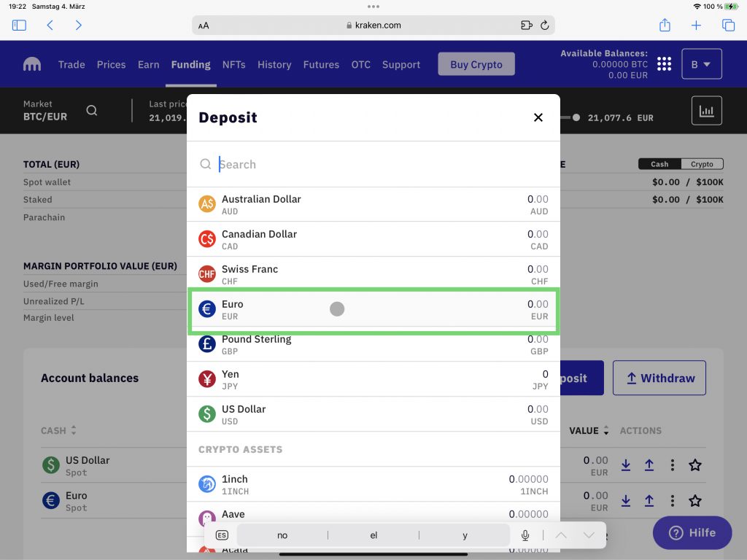Switch keyboard language ES icon
The width and height of the screenshot is (747, 560).
pos(222,535)
